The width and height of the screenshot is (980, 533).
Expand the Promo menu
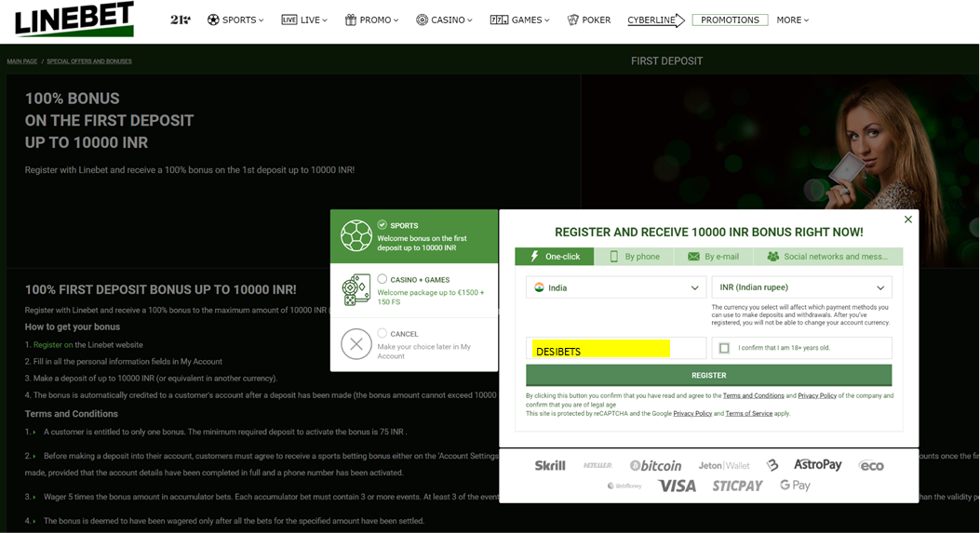pos(372,20)
